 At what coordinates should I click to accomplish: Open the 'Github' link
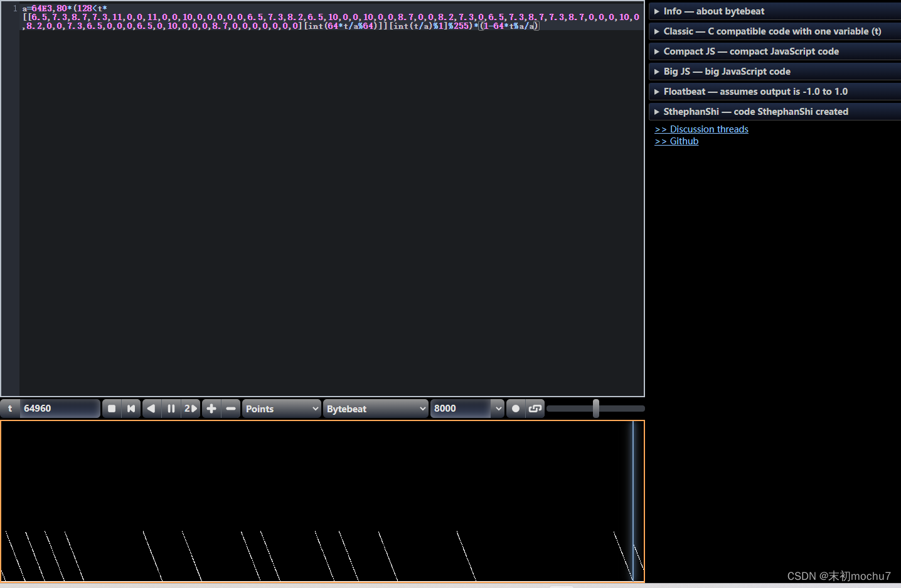(x=676, y=141)
